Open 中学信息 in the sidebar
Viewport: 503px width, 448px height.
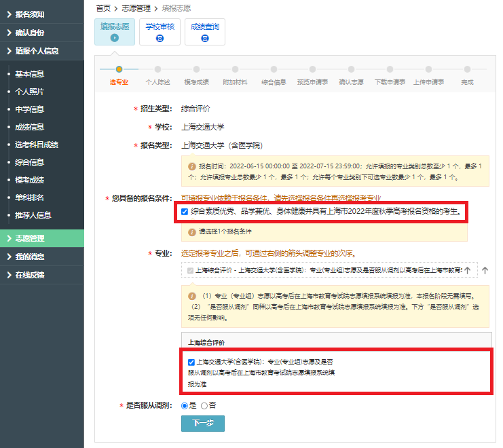point(29,109)
